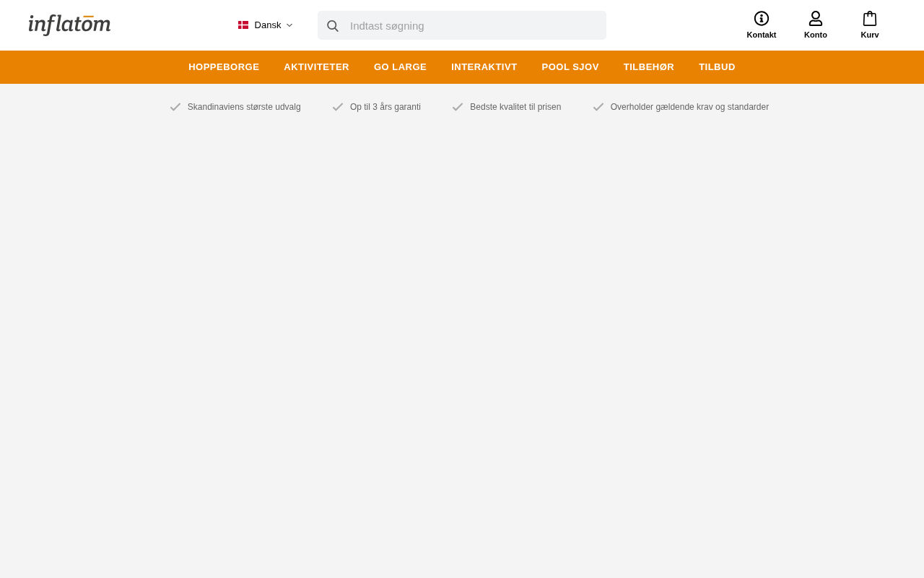Click text Overholder gældende krav og standarder
This screenshot has width=924, height=578.
click(x=689, y=107)
